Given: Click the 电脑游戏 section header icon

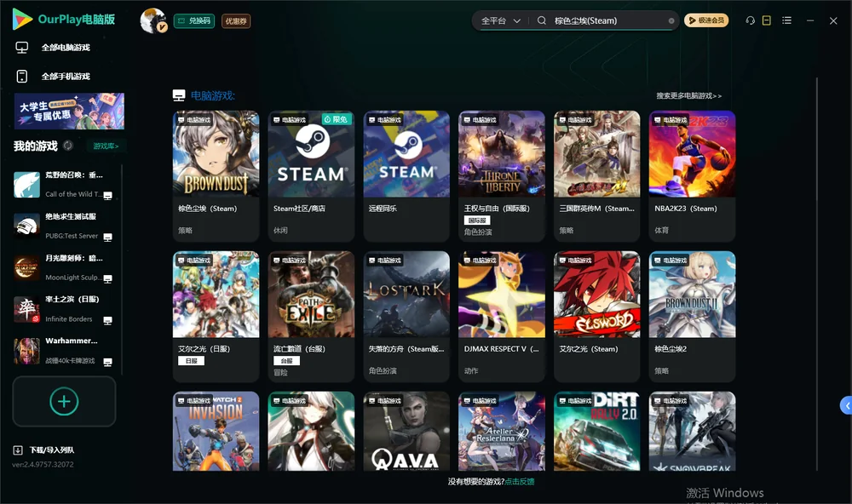Looking at the screenshot, I should [179, 96].
